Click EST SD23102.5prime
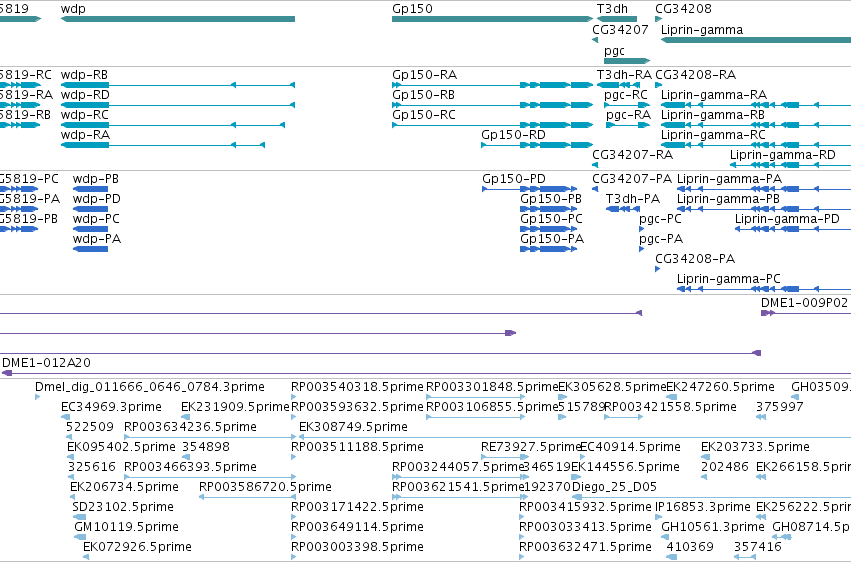Screen dimensions: 851x562 click(x=123, y=507)
